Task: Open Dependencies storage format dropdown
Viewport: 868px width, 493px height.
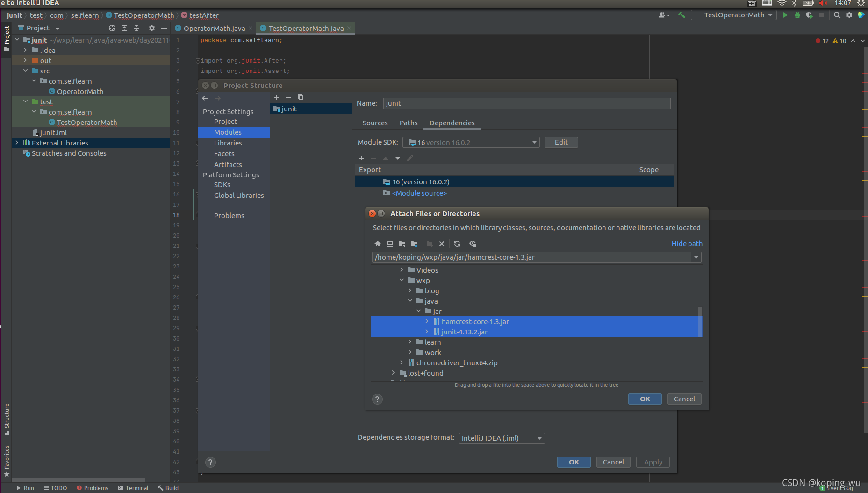Action: pyautogui.click(x=502, y=438)
